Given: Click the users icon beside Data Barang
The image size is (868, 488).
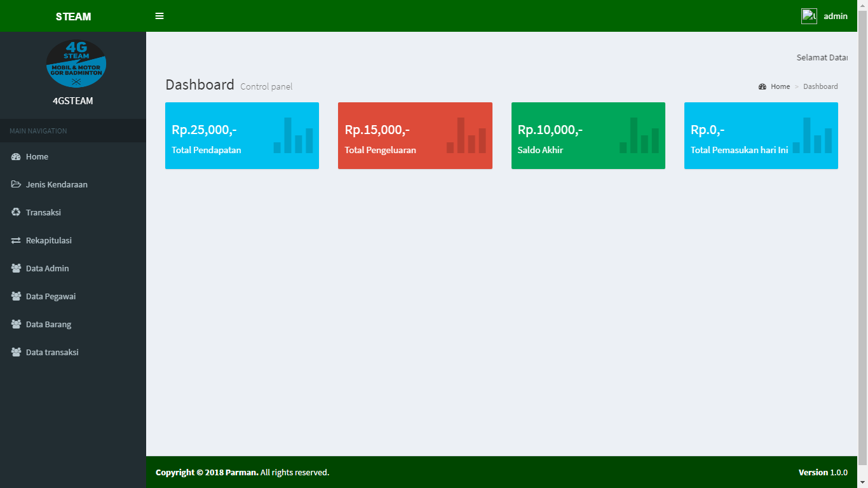Looking at the screenshot, I should pos(17,325).
